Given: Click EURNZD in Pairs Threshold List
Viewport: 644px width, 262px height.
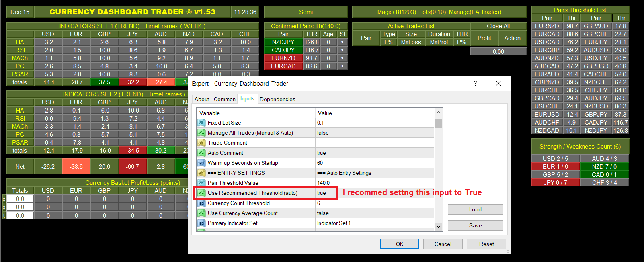Looking at the screenshot, I should click(547, 26).
